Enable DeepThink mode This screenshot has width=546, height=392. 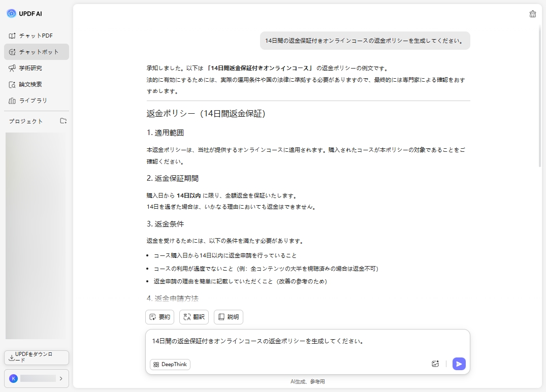click(x=170, y=364)
